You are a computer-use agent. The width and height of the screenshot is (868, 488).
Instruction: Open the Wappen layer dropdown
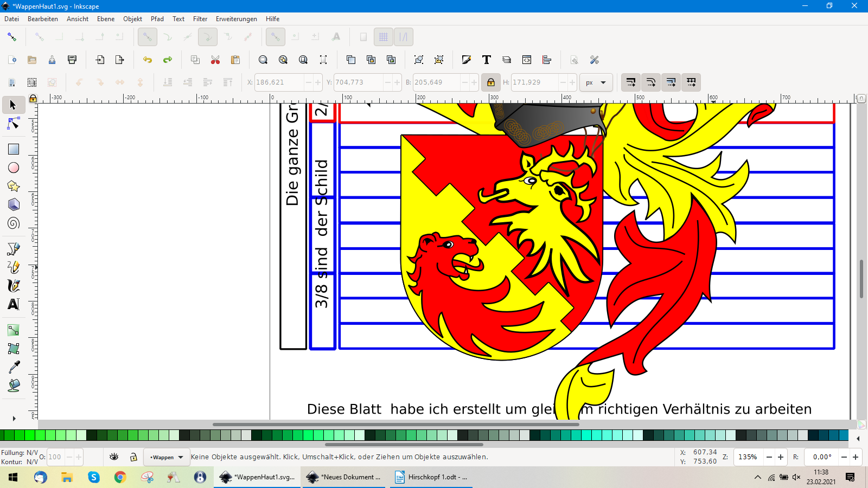pos(167,457)
